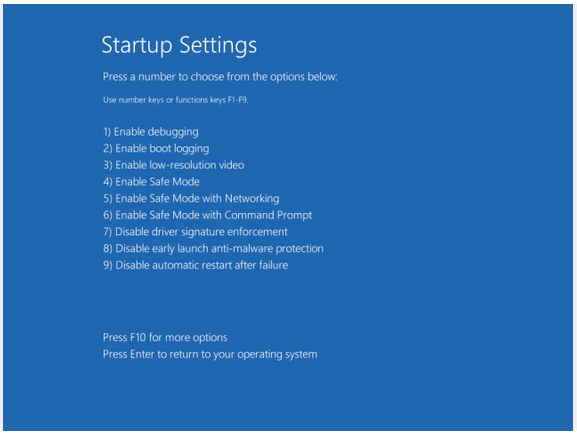577x434 pixels.
Task: Choose Enable Safe Mode with Networking
Action: coord(191,198)
